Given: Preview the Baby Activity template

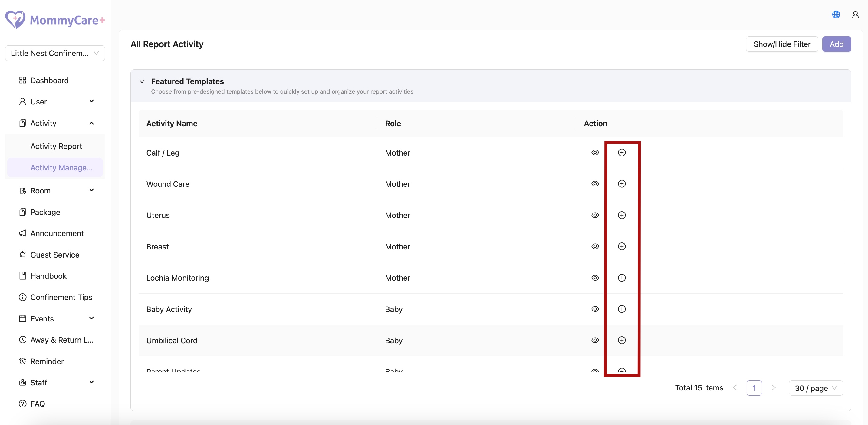Looking at the screenshot, I should (595, 309).
